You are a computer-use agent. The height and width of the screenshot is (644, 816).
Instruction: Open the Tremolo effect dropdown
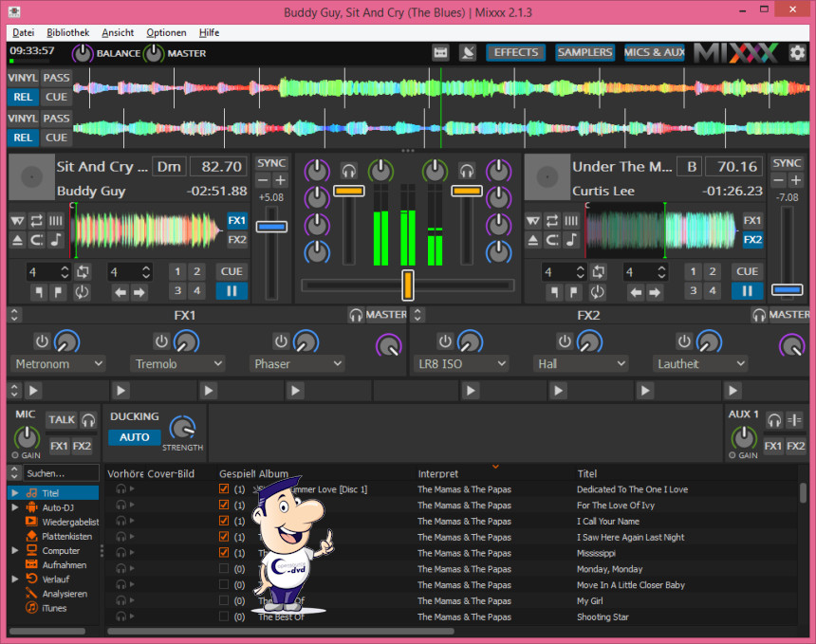point(178,363)
